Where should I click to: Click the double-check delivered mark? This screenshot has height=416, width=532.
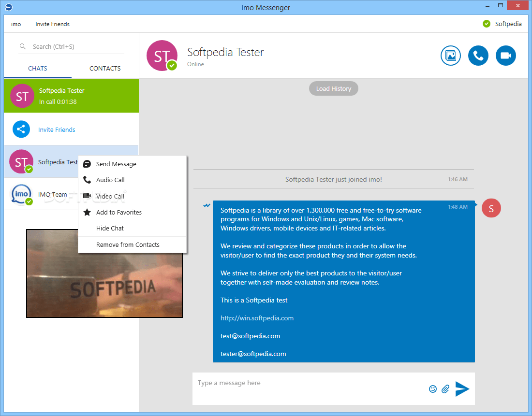tap(207, 205)
